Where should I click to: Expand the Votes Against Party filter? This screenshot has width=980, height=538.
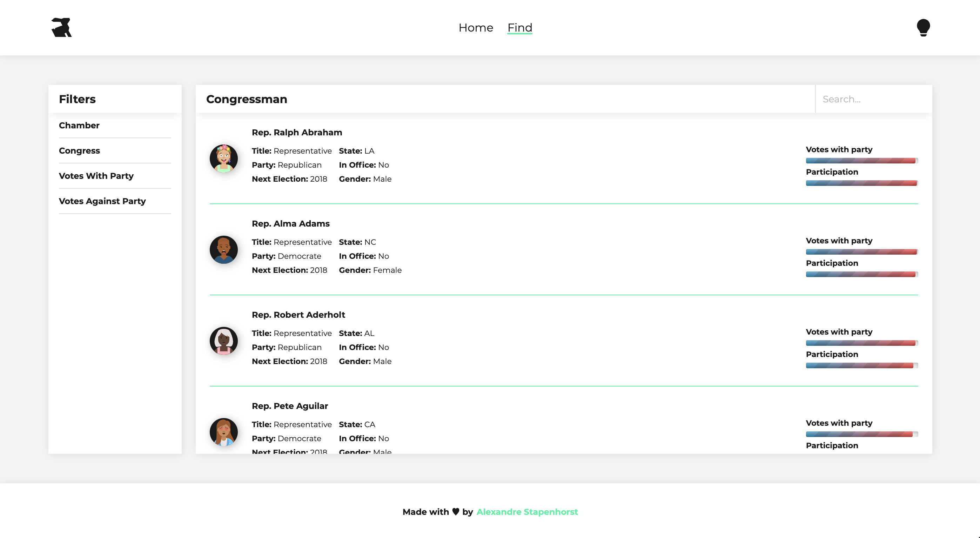(102, 201)
